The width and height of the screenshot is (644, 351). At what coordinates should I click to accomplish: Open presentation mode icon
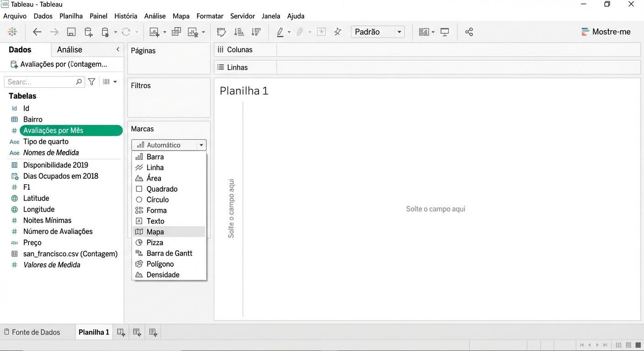[445, 32]
